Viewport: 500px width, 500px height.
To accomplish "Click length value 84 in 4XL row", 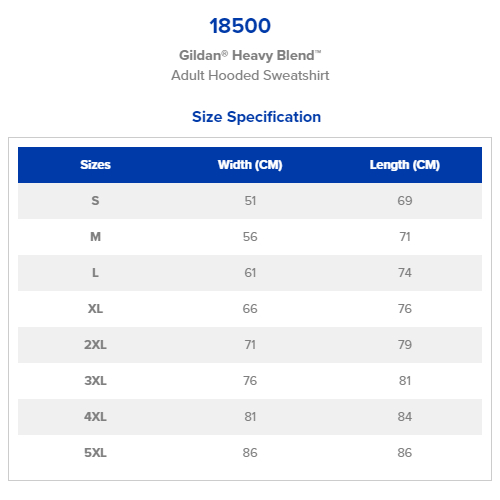I will click(x=405, y=417).
